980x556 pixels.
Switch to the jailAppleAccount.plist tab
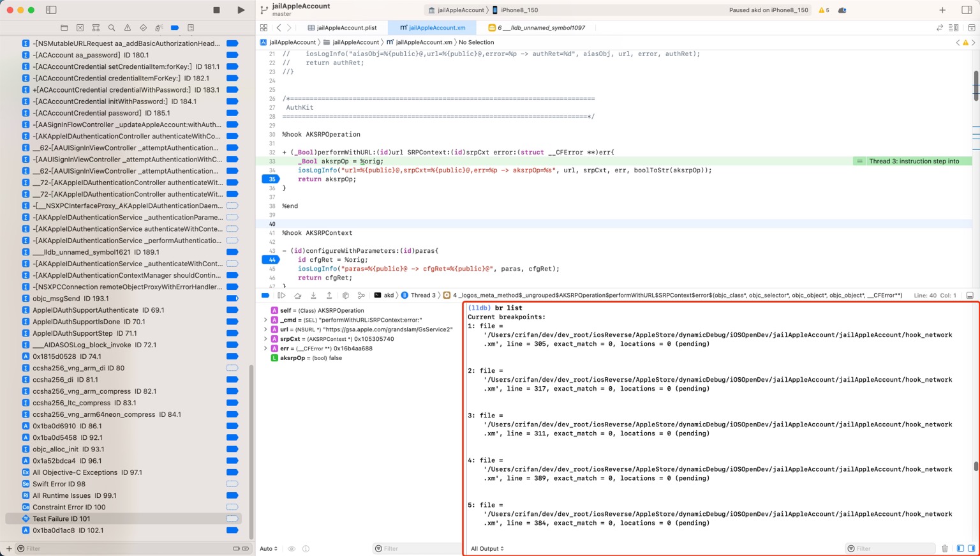[x=343, y=28]
